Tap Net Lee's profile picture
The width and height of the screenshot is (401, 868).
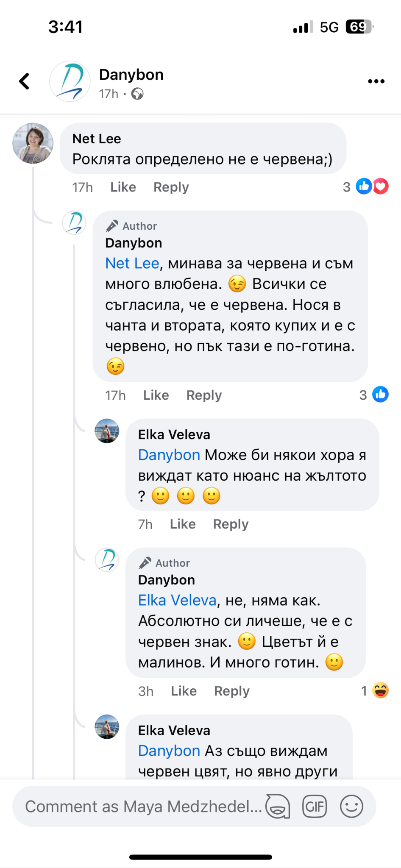coord(33,143)
